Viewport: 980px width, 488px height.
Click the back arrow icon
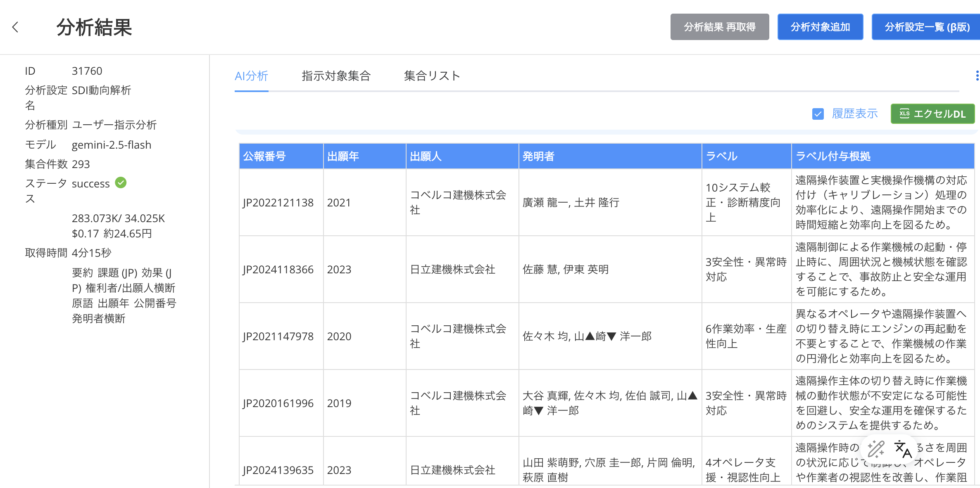tap(15, 27)
